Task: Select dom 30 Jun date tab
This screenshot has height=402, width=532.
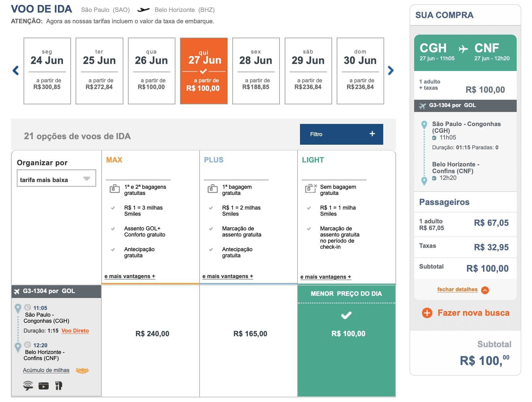Action: click(360, 71)
